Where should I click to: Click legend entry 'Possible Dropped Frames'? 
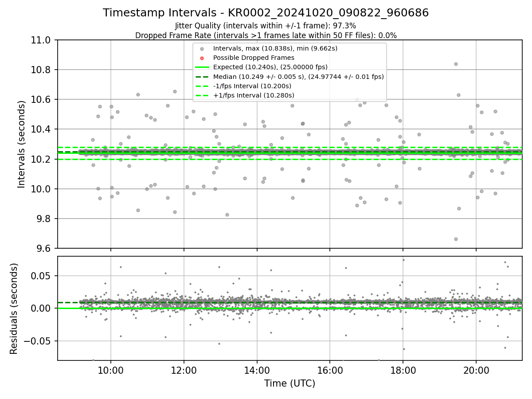(x=254, y=58)
